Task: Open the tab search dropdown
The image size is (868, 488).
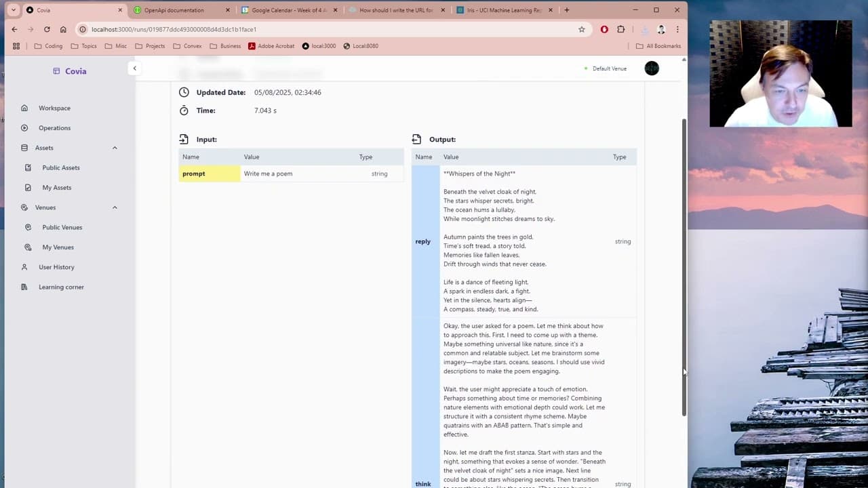Action: [x=13, y=10]
